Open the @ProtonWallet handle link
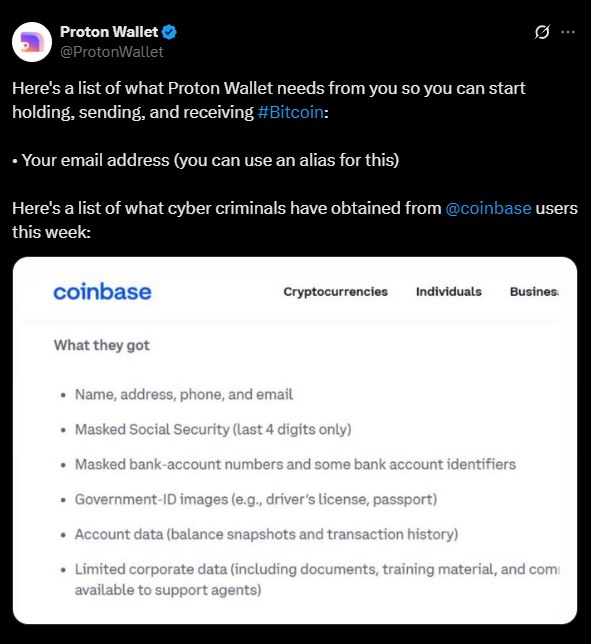Screen dimensions: 591x644 (112, 52)
